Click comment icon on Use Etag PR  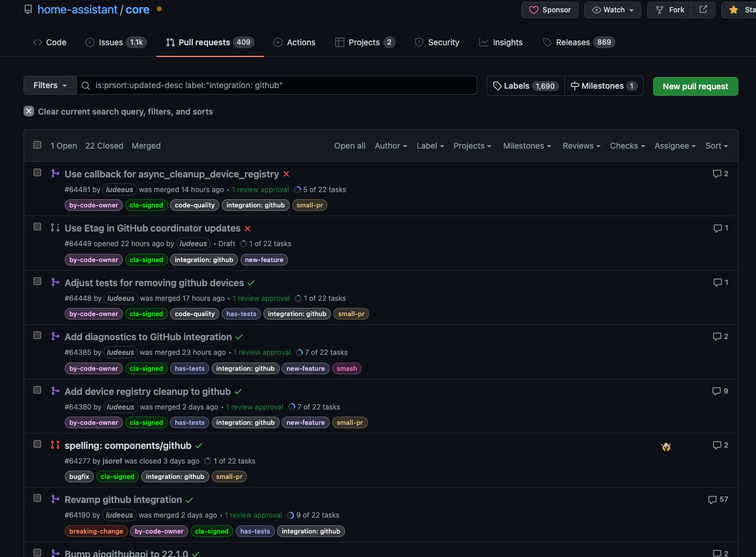pos(717,228)
